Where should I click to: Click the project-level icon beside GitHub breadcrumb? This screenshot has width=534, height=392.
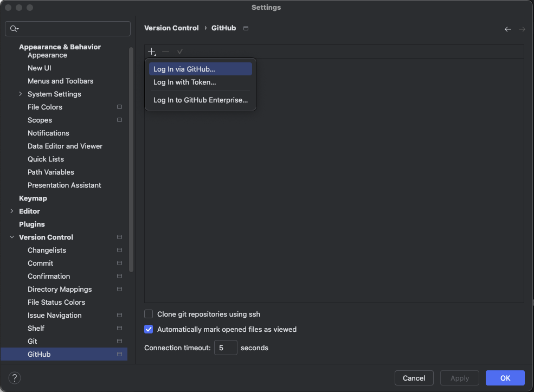coord(246,28)
